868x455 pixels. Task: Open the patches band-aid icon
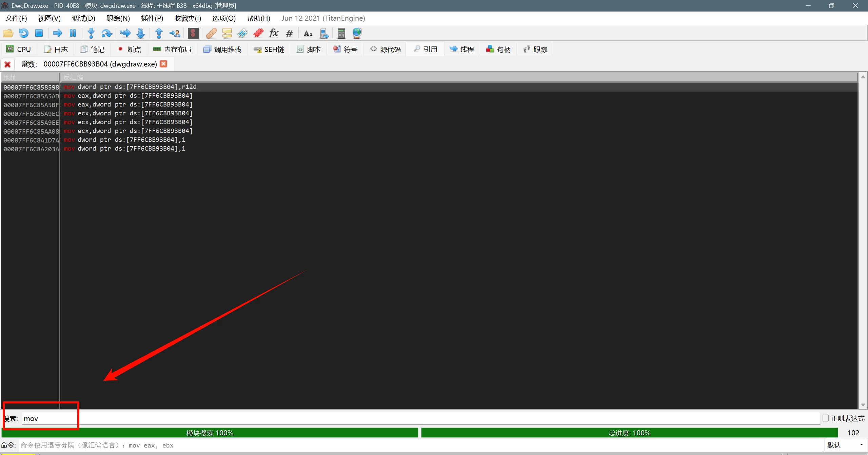[x=211, y=33]
